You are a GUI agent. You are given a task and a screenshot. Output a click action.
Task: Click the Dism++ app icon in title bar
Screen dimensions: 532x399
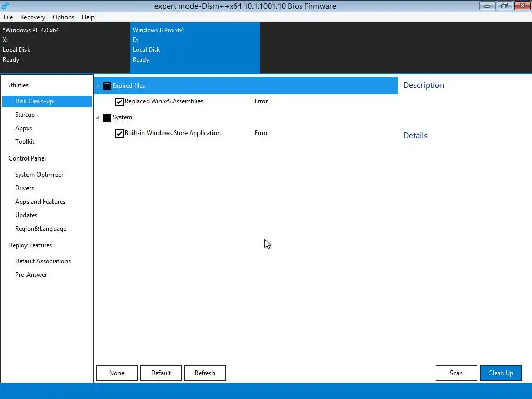[x=5, y=6]
